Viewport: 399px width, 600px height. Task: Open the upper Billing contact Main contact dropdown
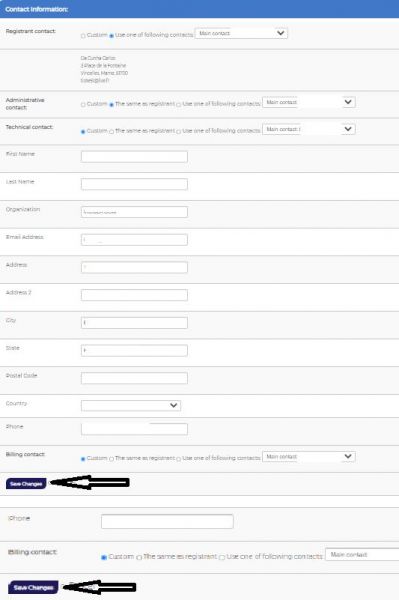point(309,457)
